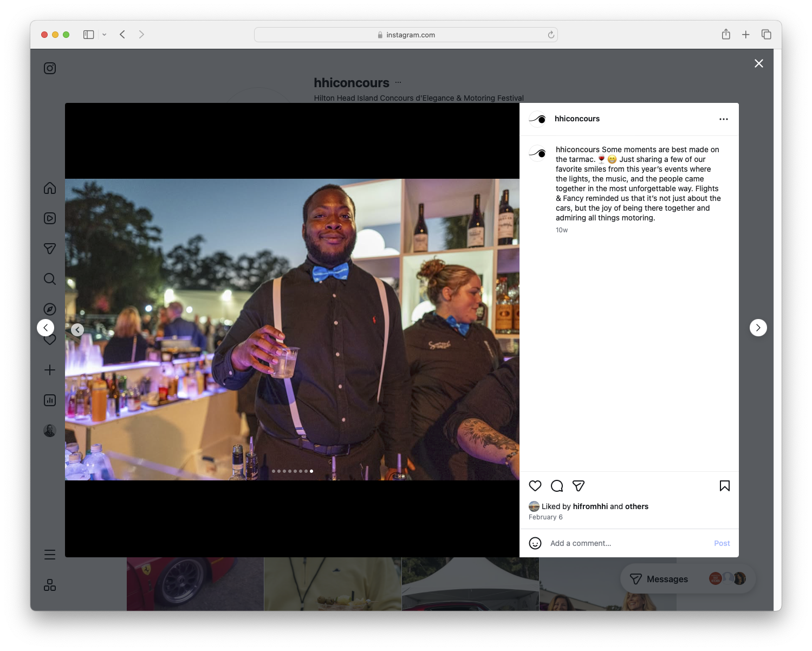Open the Home feed from sidebar
The image size is (812, 651).
click(49, 188)
